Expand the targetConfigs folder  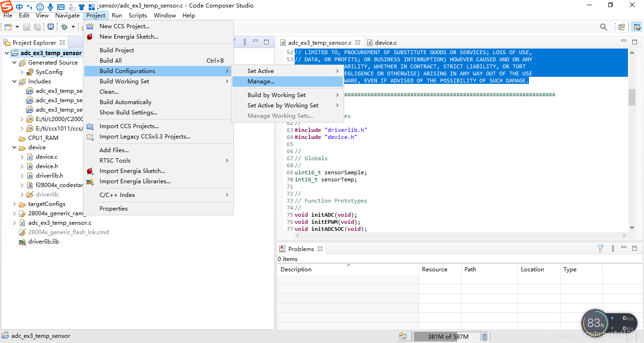tap(14, 204)
